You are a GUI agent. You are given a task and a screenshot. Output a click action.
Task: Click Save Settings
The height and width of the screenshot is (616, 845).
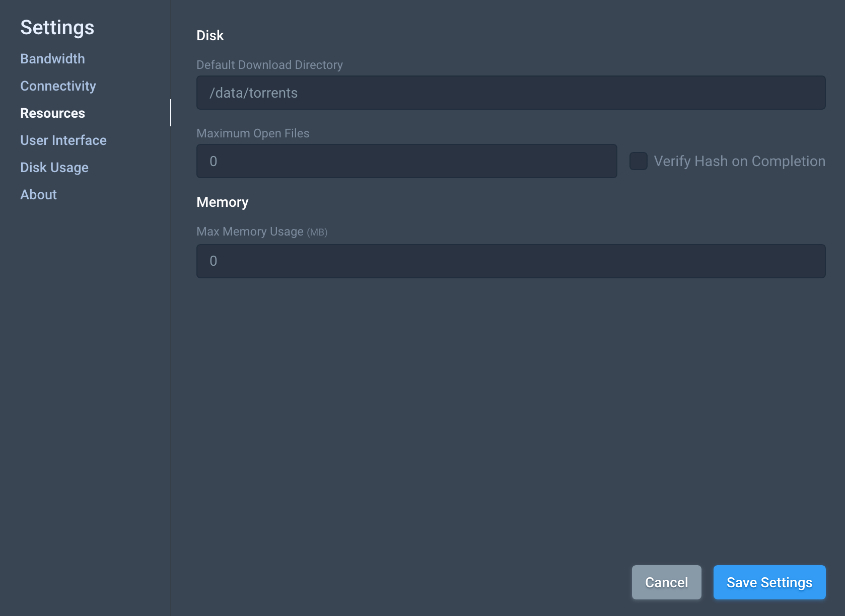click(x=769, y=582)
